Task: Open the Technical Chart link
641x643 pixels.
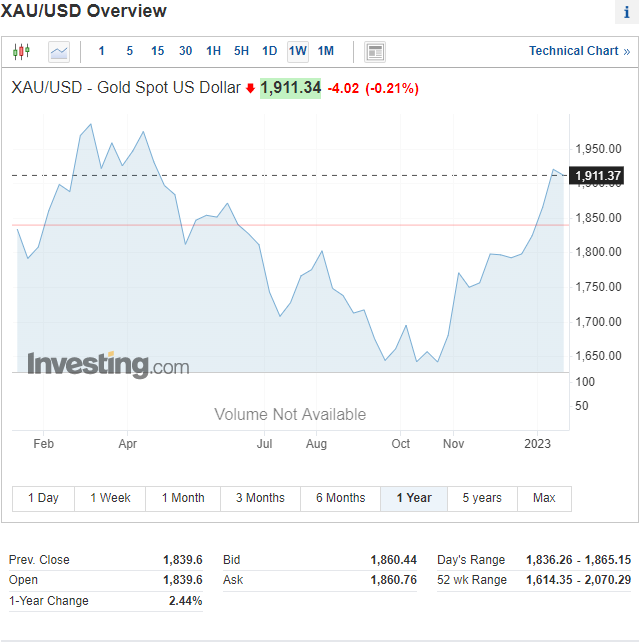Action: click(579, 51)
